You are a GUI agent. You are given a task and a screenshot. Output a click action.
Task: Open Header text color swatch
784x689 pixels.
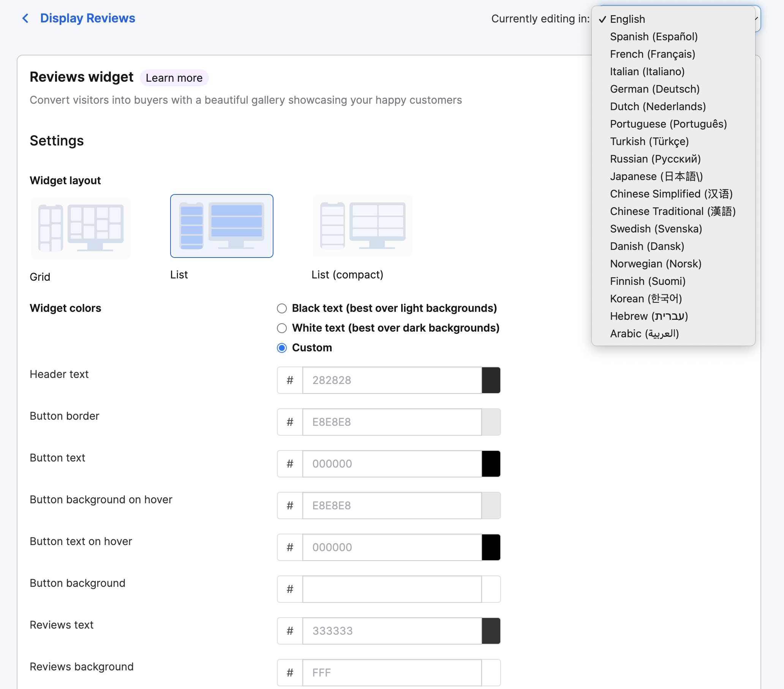pyautogui.click(x=491, y=380)
